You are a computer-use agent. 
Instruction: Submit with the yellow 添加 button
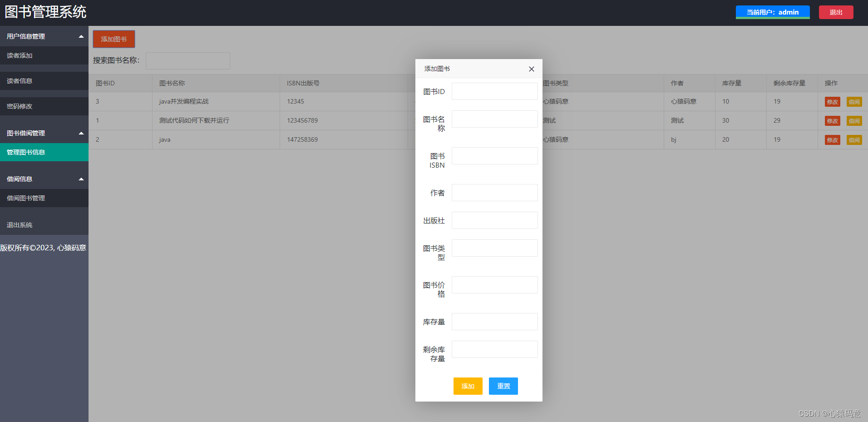pyautogui.click(x=468, y=386)
